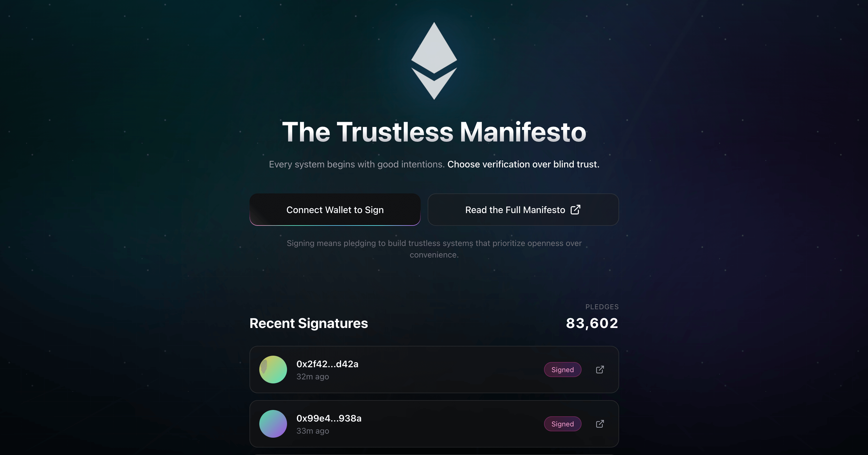This screenshot has width=868, height=455.
Task: Click The Trustless Manifesto title
Action: pyautogui.click(x=434, y=132)
